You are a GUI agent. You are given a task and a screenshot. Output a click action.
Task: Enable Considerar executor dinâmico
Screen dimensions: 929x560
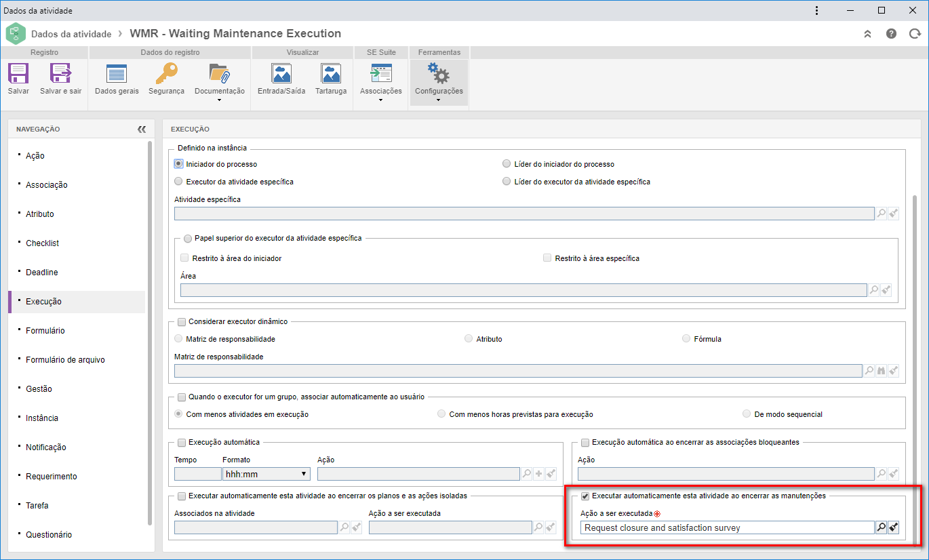coord(182,321)
